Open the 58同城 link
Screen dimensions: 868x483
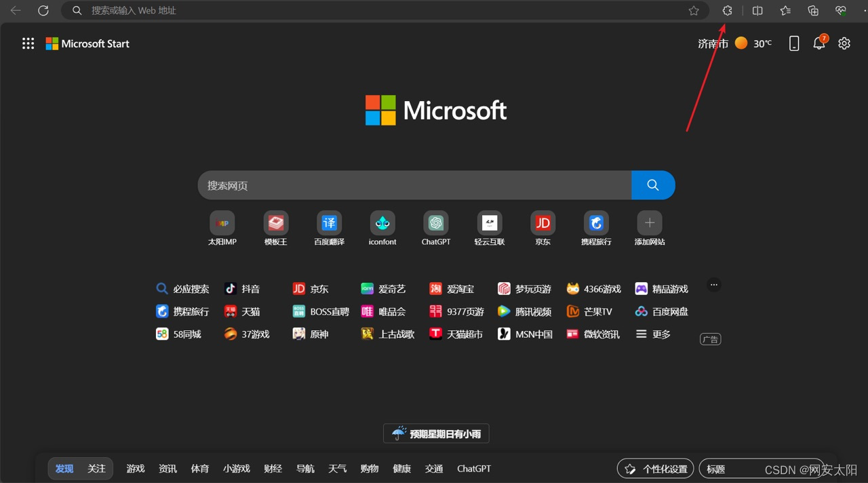click(x=178, y=334)
